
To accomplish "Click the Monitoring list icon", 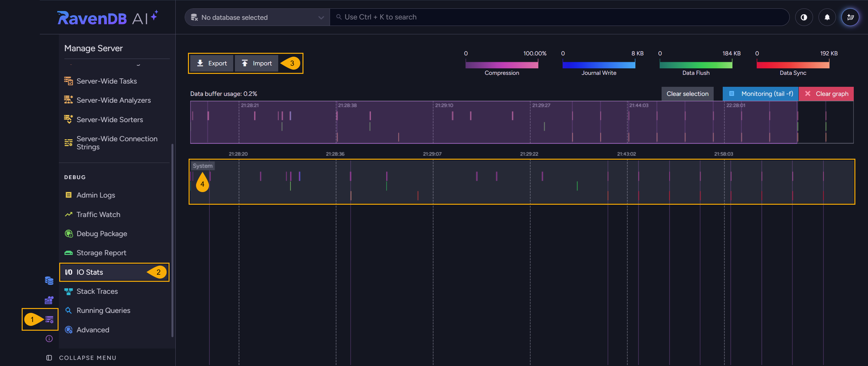I will point(731,93).
